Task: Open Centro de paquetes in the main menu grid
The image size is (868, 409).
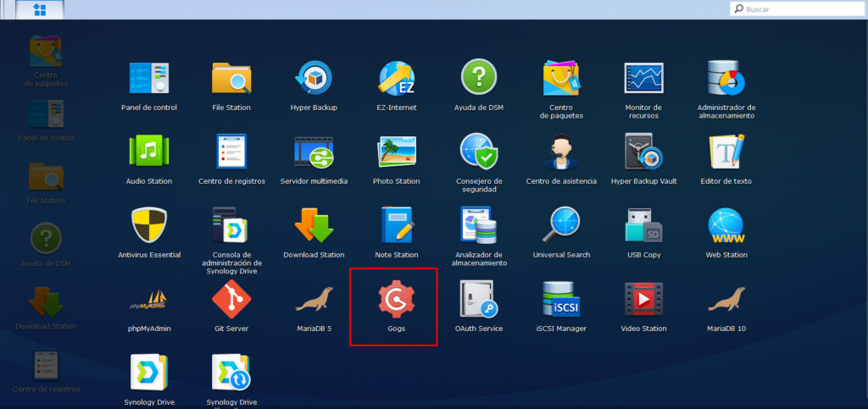Action: tap(561, 78)
